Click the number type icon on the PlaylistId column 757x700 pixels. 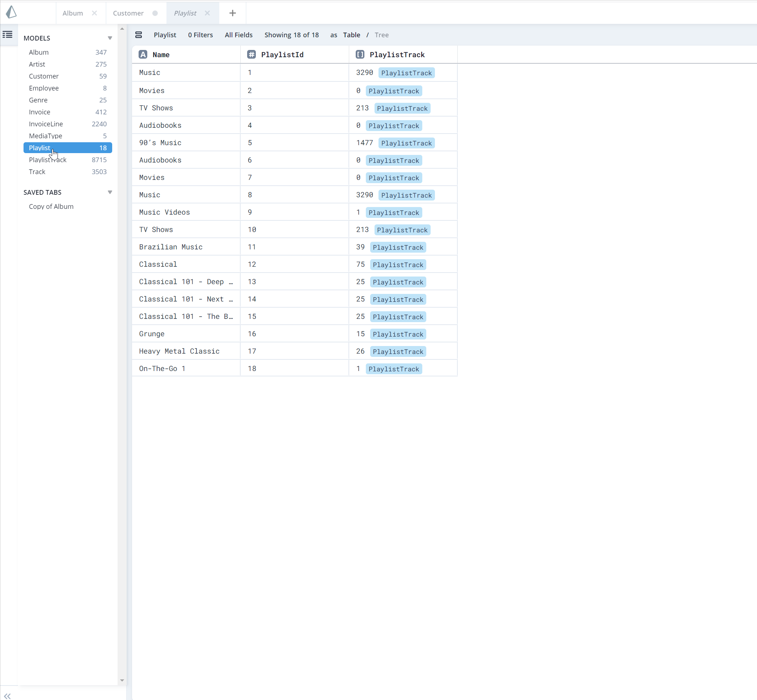pos(251,55)
